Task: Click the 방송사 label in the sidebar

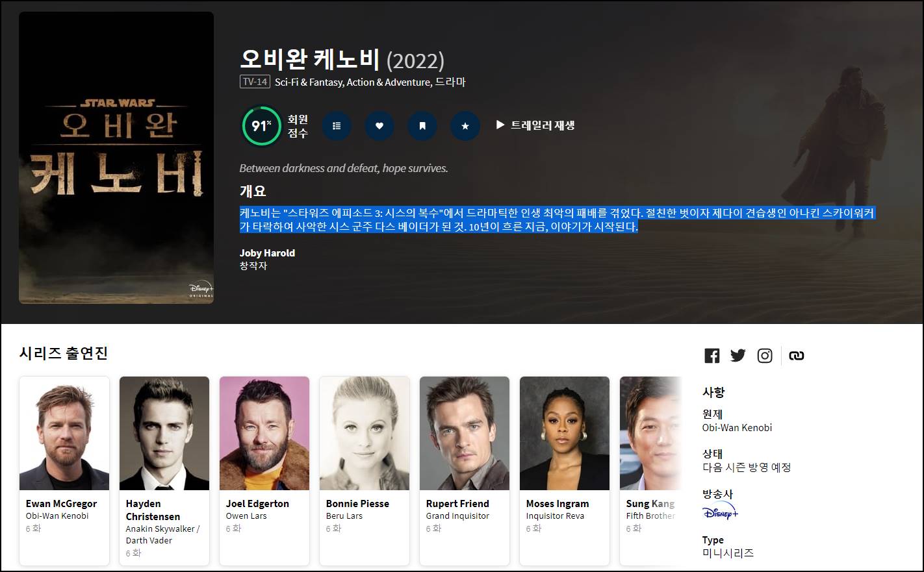Action: (x=718, y=494)
